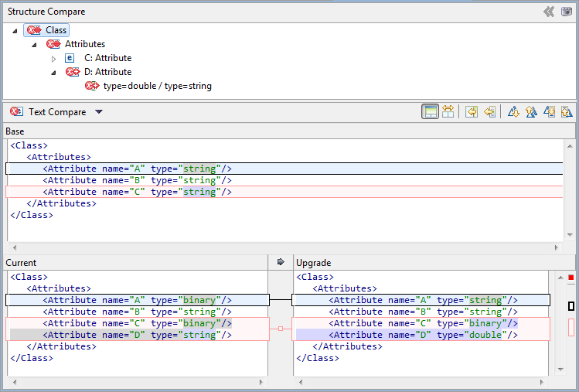This screenshot has width=579, height=392.
Task: Click the horizontal scrollbar of the Base pane
Action: tap(283, 247)
